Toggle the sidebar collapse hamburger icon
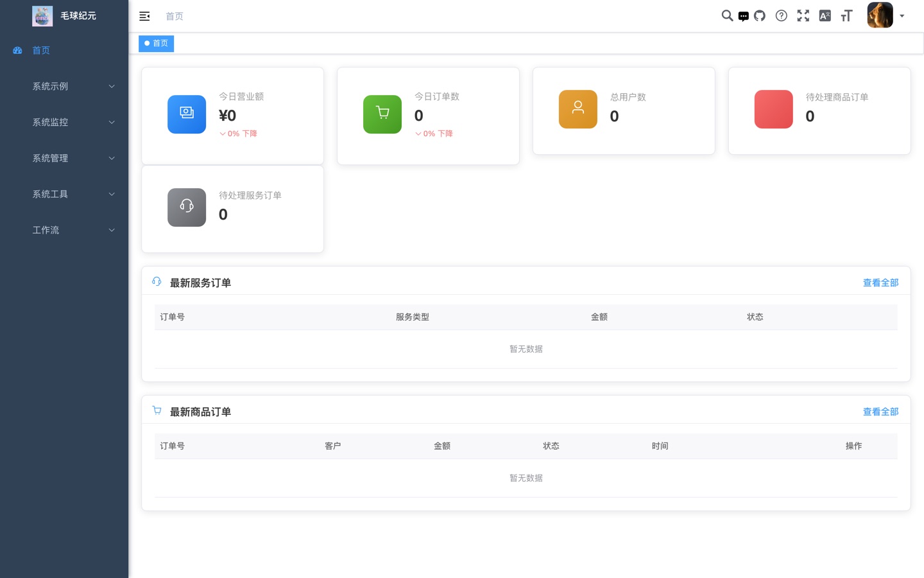 144,16
